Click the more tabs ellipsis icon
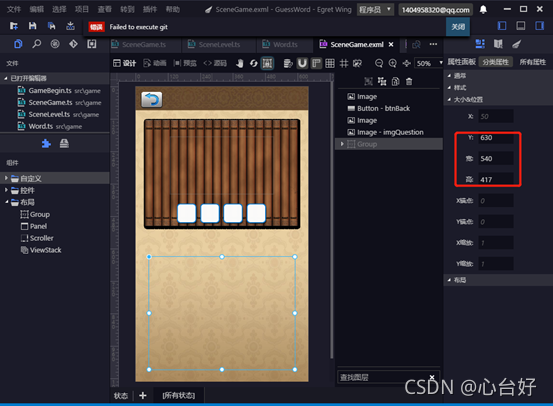Image resolution: width=553 pixels, height=406 pixels. tap(433, 44)
